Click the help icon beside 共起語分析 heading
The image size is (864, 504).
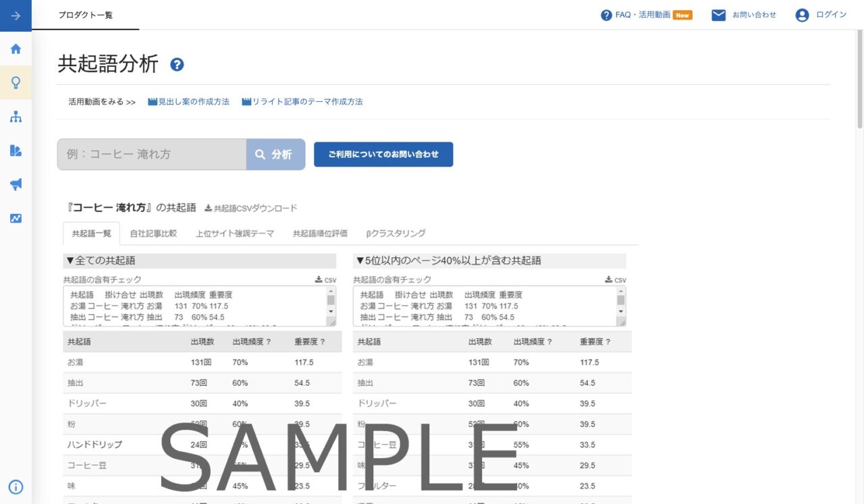point(177,65)
